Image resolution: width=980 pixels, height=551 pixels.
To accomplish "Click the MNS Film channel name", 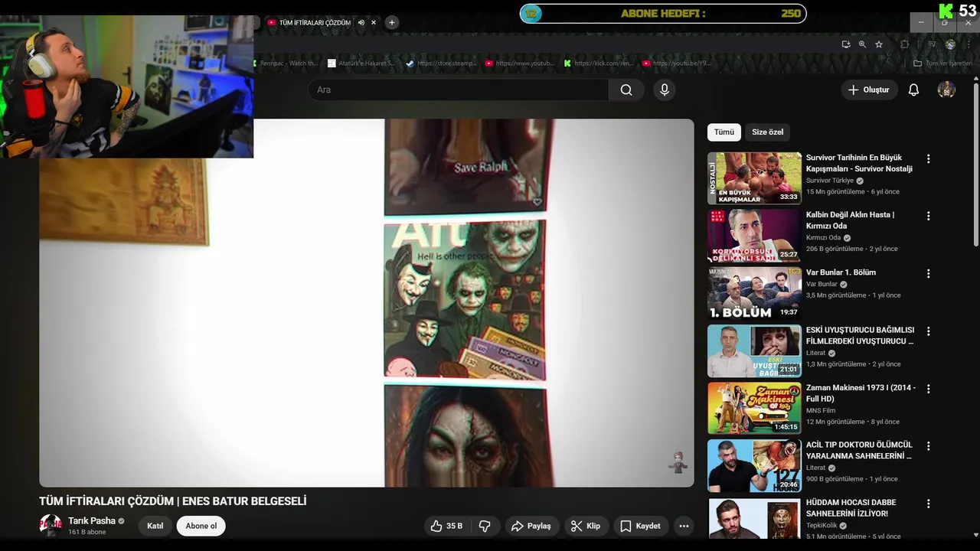I will 821,410.
